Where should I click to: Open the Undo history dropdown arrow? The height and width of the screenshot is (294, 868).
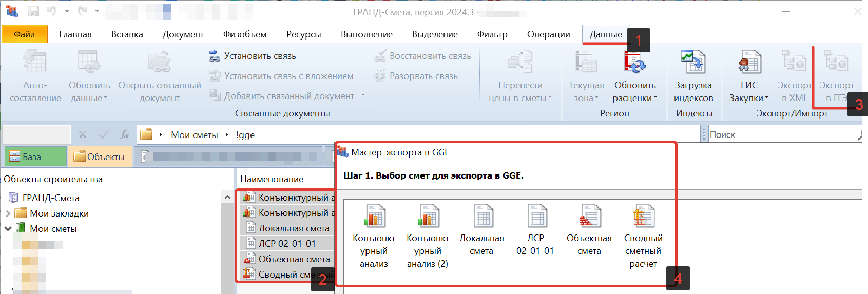tap(67, 11)
